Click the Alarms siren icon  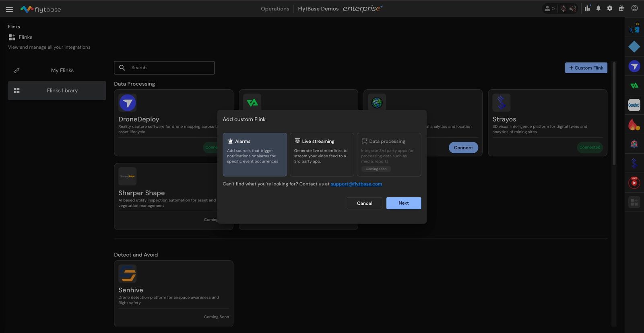coord(230,141)
